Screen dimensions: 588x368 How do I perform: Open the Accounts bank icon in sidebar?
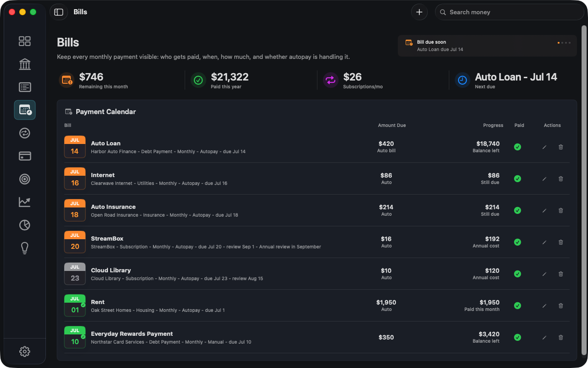[x=25, y=64]
